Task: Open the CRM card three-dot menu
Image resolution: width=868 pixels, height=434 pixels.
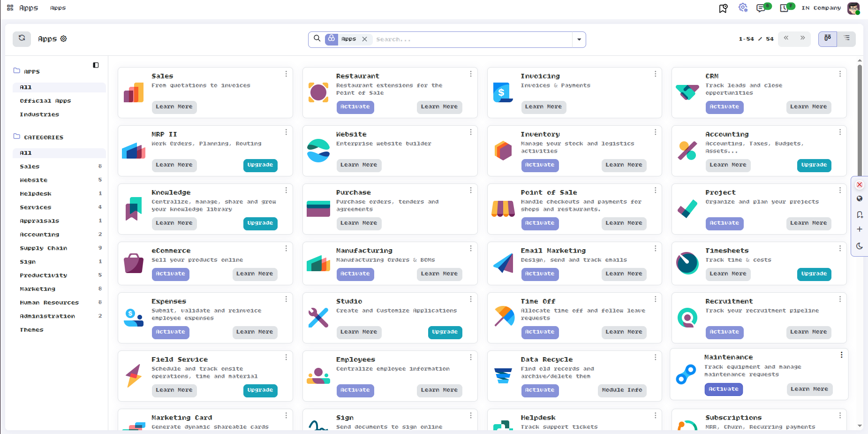Action: point(840,74)
